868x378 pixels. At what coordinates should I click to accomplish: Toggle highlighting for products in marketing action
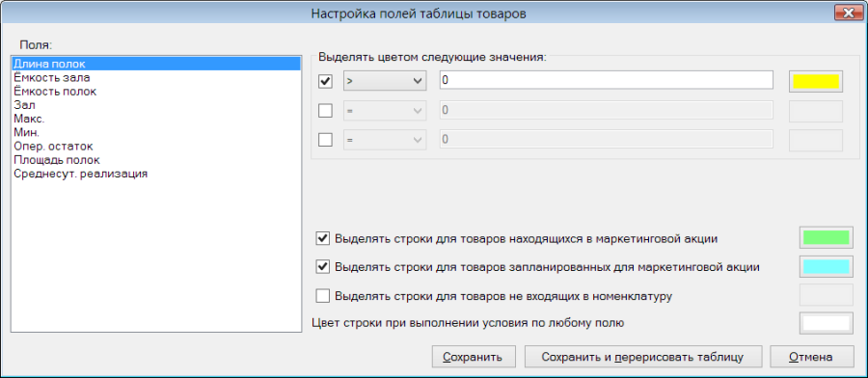click(x=323, y=239)
